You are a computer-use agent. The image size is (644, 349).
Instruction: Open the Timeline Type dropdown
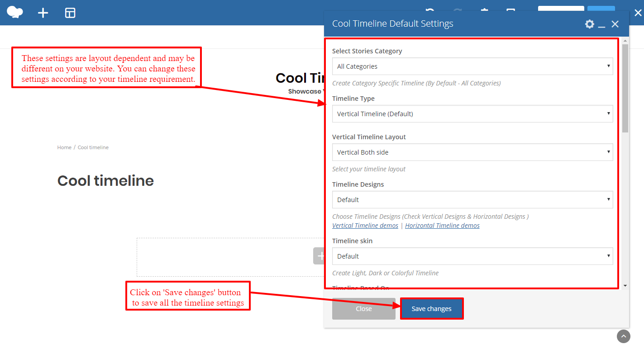[x=472, y=114]
